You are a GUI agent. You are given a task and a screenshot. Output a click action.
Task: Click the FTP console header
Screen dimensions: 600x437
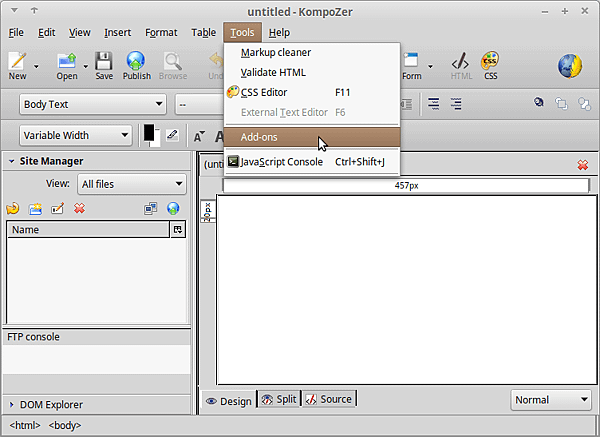click(x=96, y=337)
